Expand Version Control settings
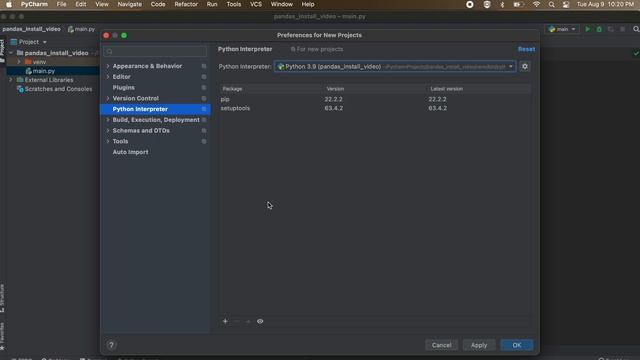 point(108,98)
